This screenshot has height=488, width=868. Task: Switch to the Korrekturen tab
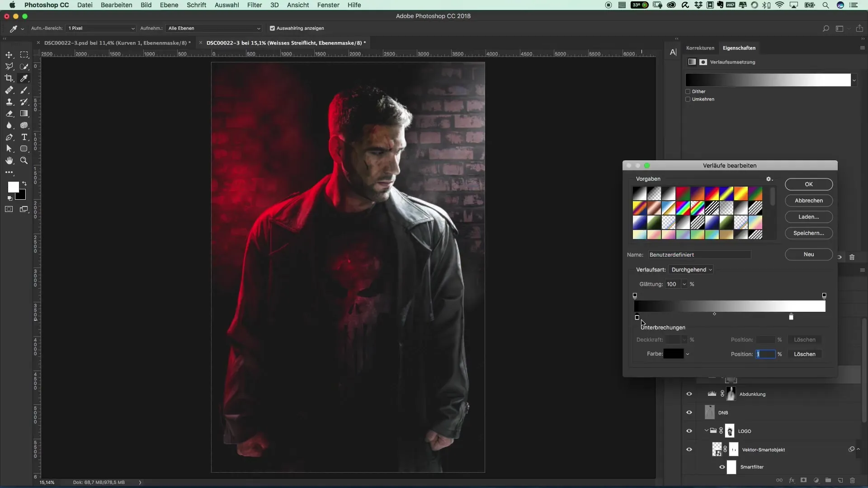click(700, 48)
